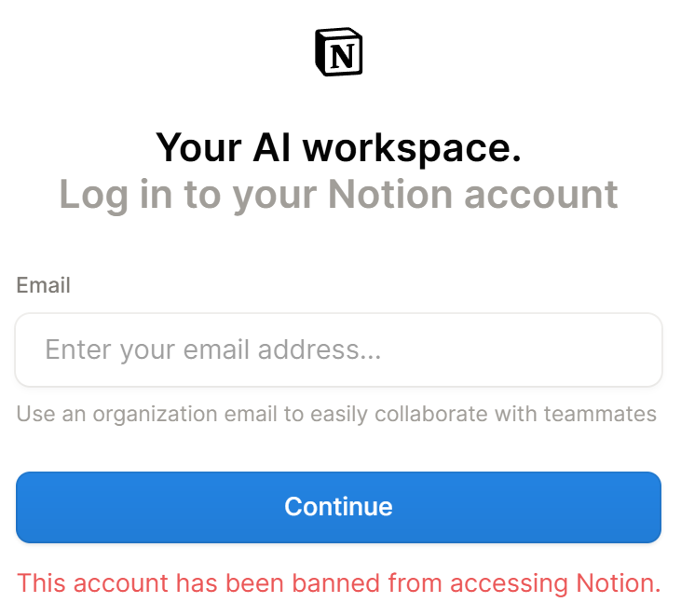The height and width of the screenshot is (616, 681).
Task: Click the 'N' letter inside the Notion logo
Action: (342, 56)
